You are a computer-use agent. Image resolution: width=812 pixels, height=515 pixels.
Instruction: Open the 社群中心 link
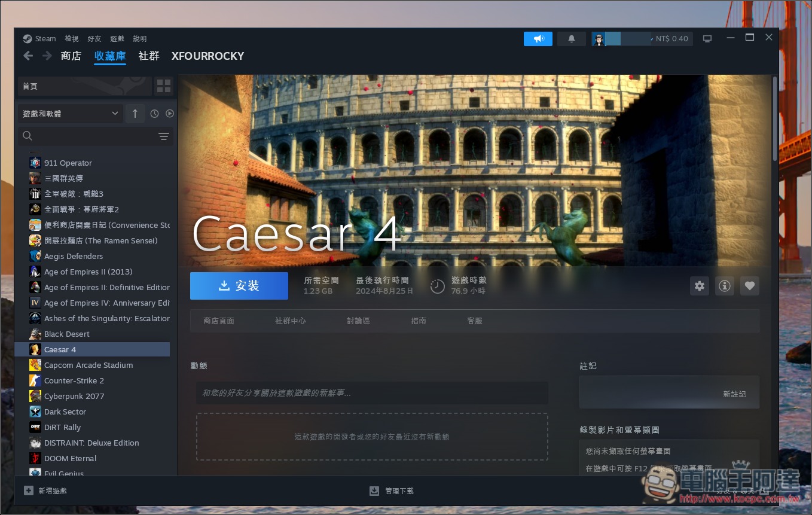point(291,321)
